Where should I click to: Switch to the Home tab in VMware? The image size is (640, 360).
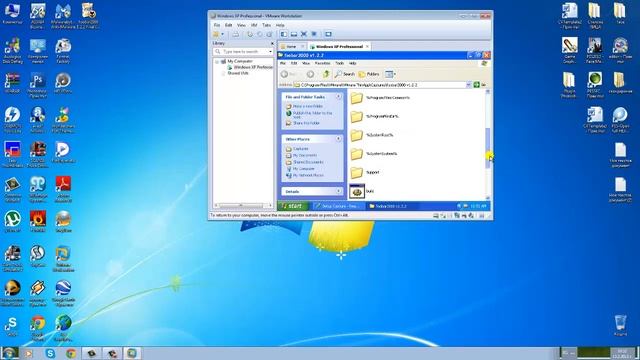pyautogui.click(x=291, y=47)
